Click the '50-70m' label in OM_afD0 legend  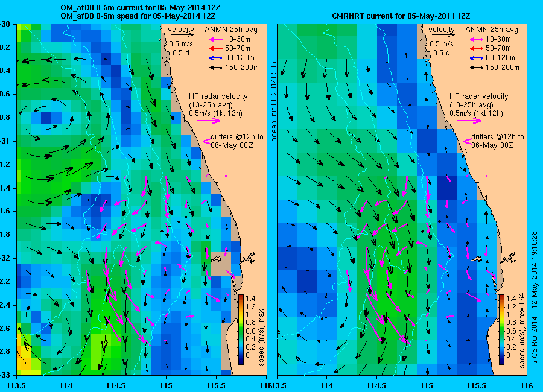(x=238, y=49)
